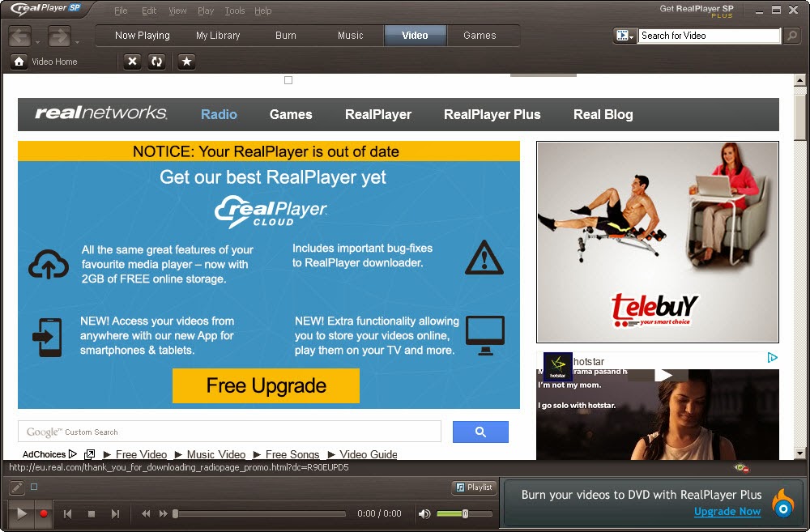Click the Video Home house icon
Image resolution: width=810 pixels, height=532 pixels.
pos(19,62)
